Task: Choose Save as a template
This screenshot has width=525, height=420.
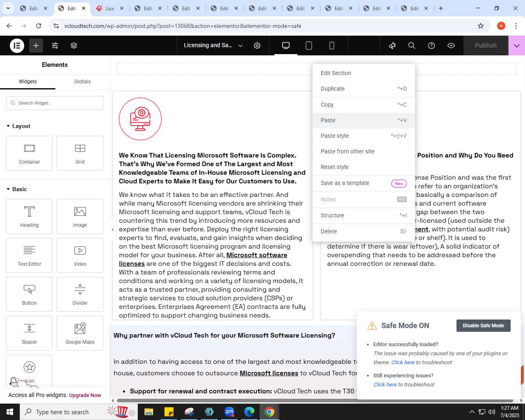Action: coord(364,183)
